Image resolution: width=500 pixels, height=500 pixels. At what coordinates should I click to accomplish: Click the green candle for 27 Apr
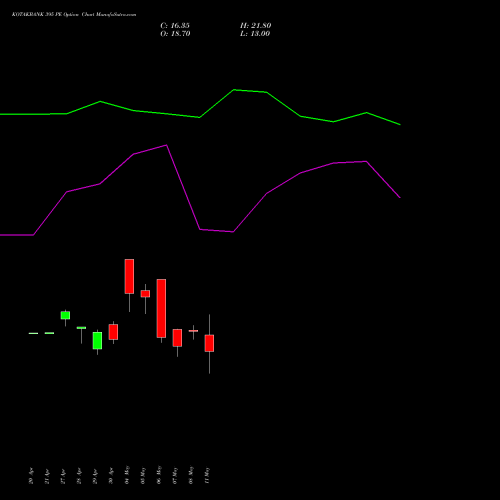65,315
